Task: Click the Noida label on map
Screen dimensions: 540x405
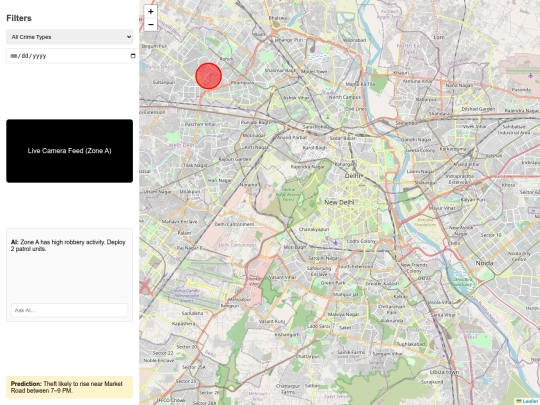Action: (x=485, y=263)
